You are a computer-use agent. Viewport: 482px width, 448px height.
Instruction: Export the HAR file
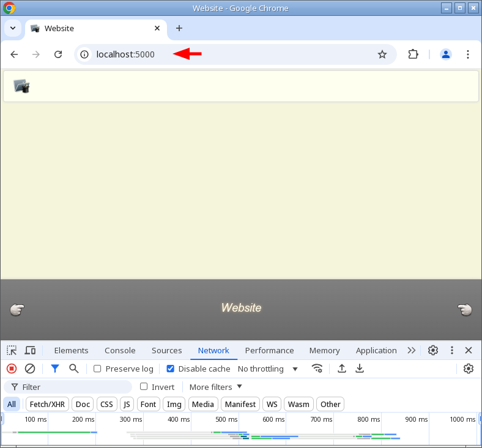point(359,369)
